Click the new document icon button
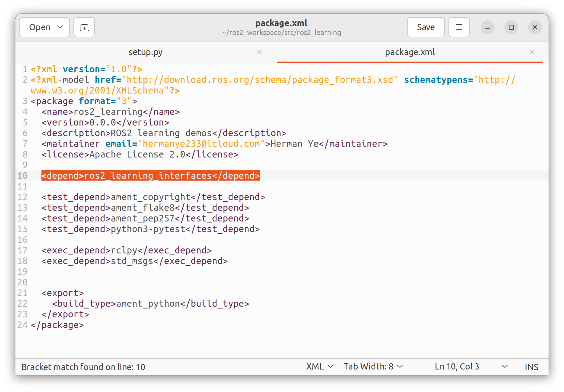The image size is (564, 392). click(x=84, y=27)
